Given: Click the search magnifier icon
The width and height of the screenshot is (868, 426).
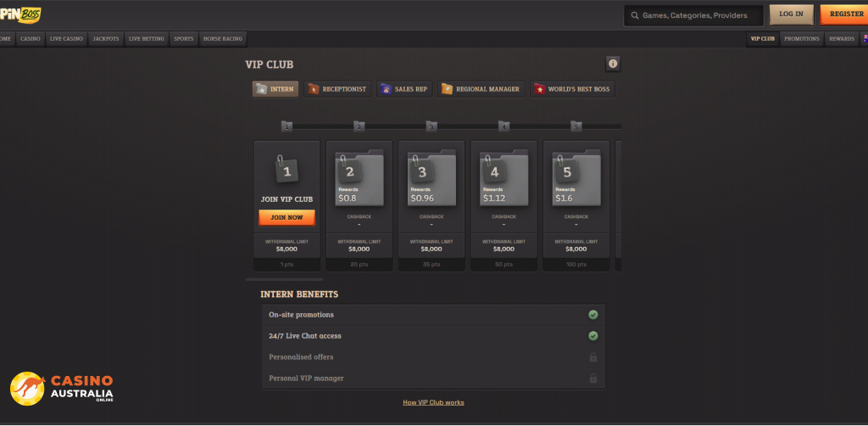Looking at the screenshot, I should 634,15.
